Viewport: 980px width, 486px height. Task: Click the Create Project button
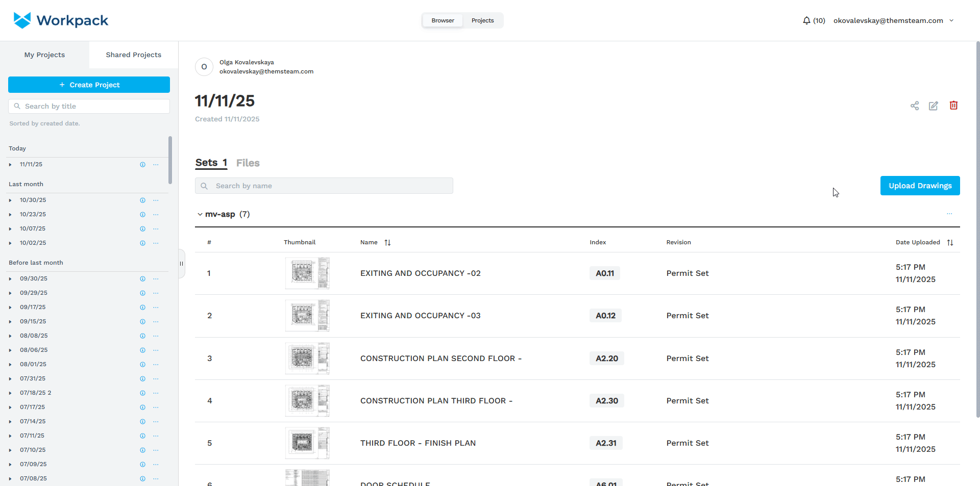click(x=89, y=85)
